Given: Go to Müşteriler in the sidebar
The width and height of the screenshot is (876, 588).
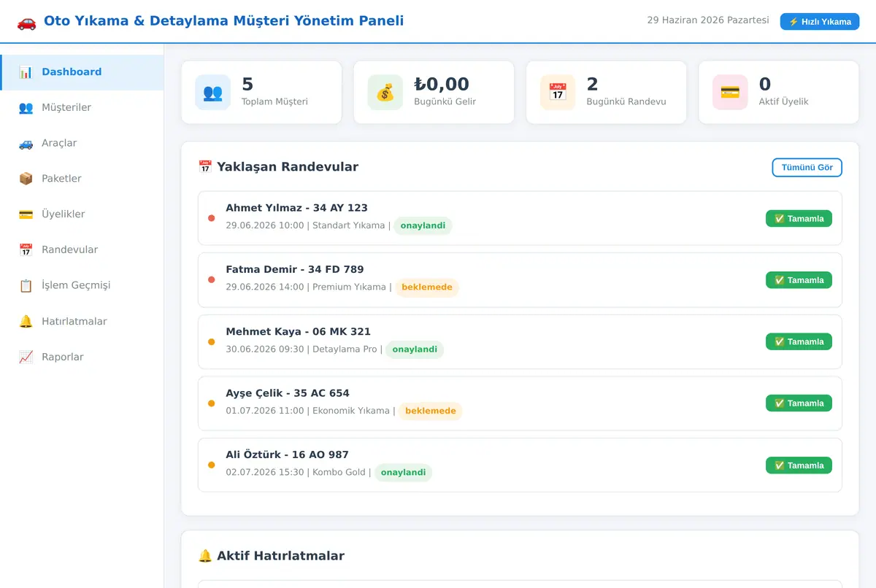Looking at the screenshot, I should 82,108.
